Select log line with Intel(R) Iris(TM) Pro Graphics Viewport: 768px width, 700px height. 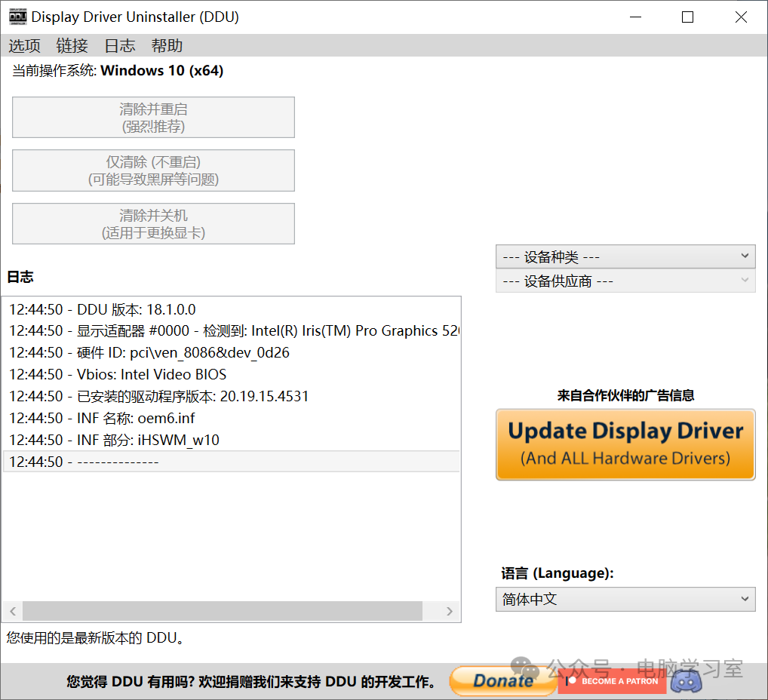tap(231, 331)
